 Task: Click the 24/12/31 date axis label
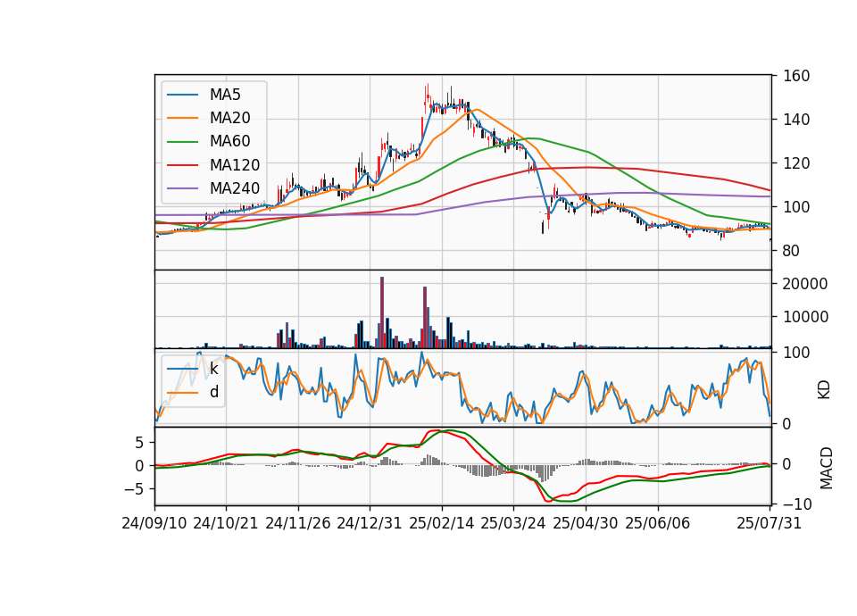(x=370, y=523)
